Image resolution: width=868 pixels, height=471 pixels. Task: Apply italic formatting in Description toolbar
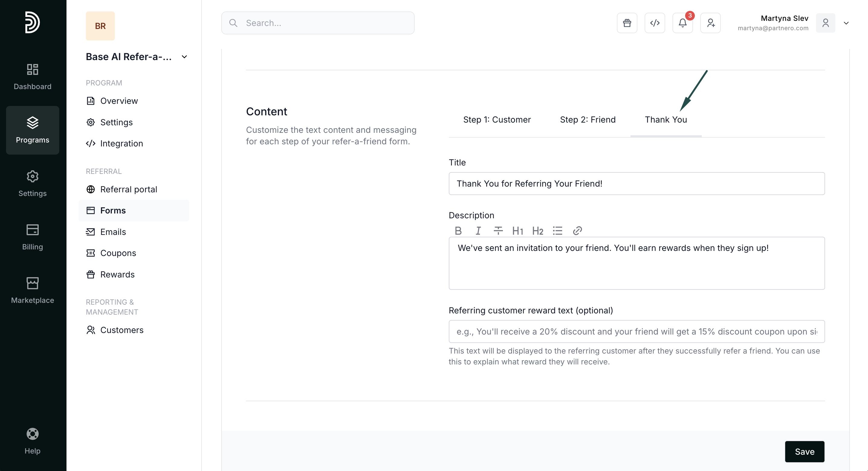tap(478, 231)
